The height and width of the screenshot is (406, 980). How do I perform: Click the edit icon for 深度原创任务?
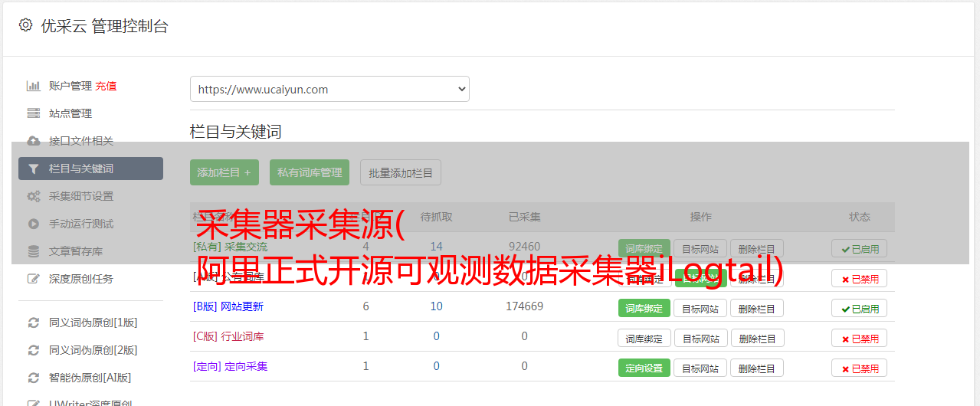33,279
